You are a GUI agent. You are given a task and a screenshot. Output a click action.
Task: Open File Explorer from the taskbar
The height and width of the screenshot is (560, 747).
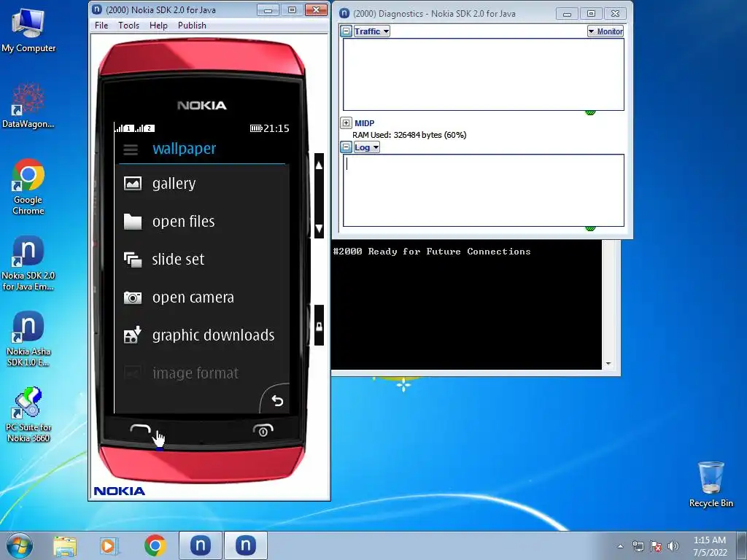tap(65, 546)
